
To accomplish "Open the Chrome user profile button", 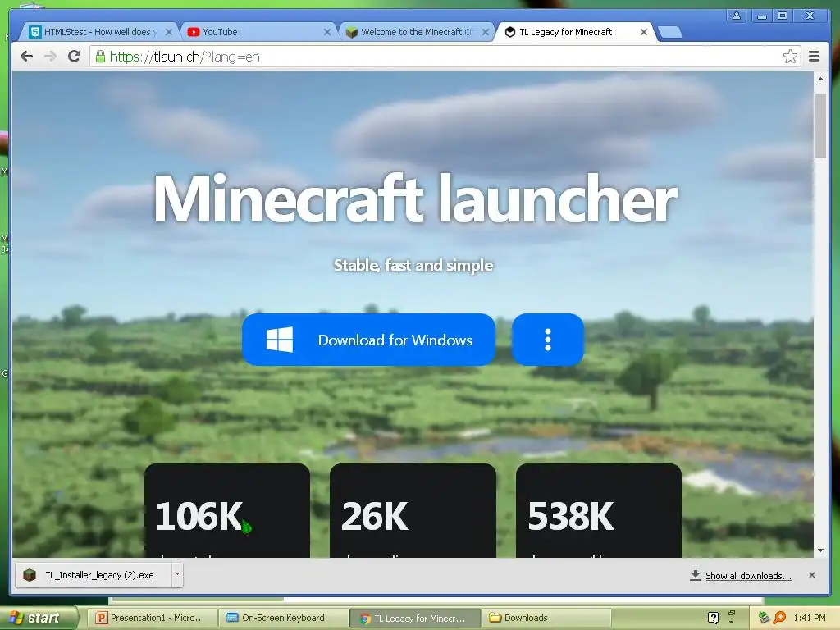I will click(737, 16).
